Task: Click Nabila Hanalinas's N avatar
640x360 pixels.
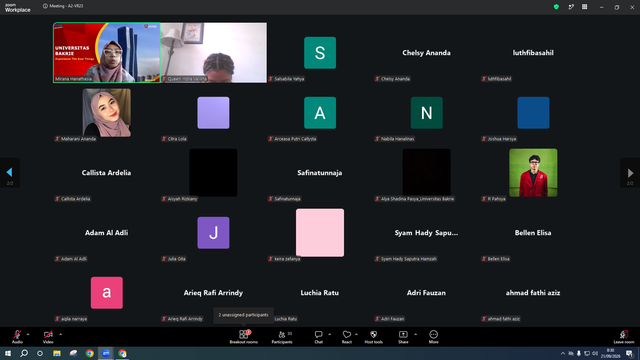Action: pyautogui.click(x=427, y=113)
